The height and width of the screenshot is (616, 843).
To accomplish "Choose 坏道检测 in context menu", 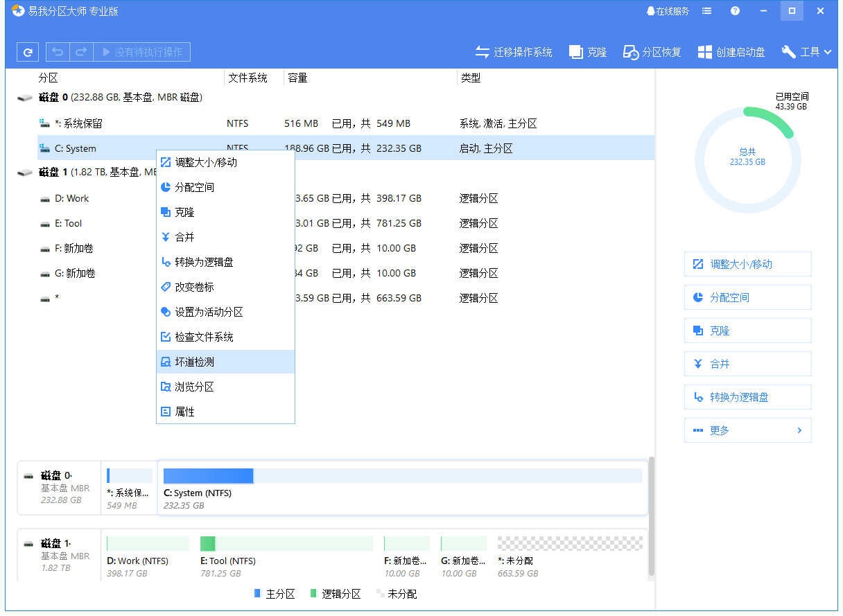I will click(x=225, y=362).
